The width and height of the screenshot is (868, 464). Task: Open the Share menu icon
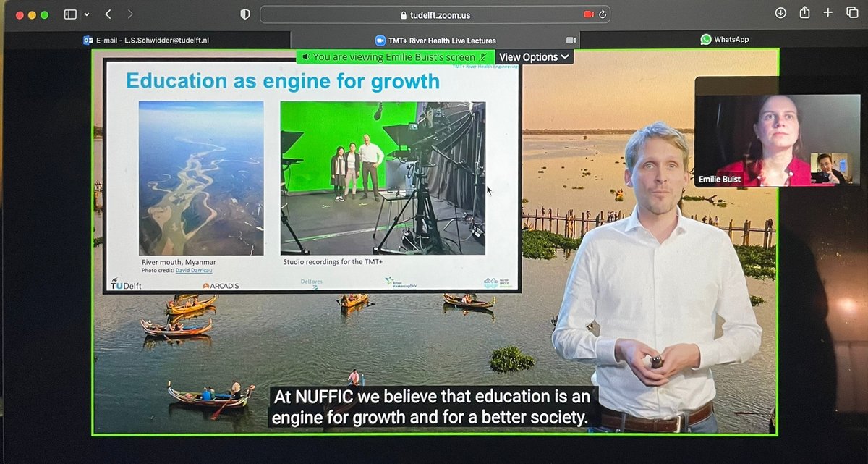804,12
